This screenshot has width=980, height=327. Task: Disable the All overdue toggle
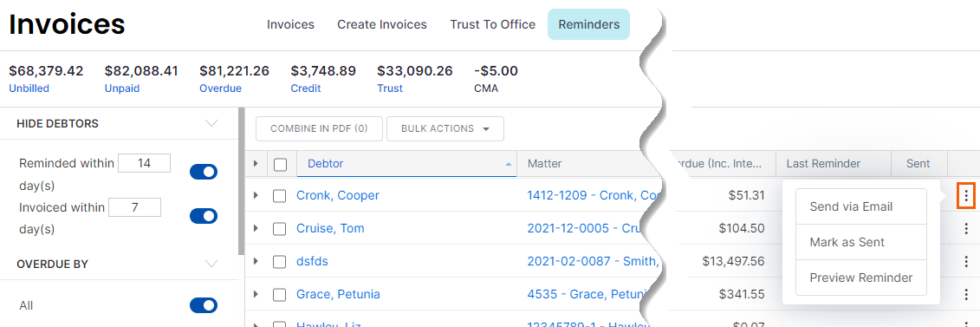(x=204, y=305)
